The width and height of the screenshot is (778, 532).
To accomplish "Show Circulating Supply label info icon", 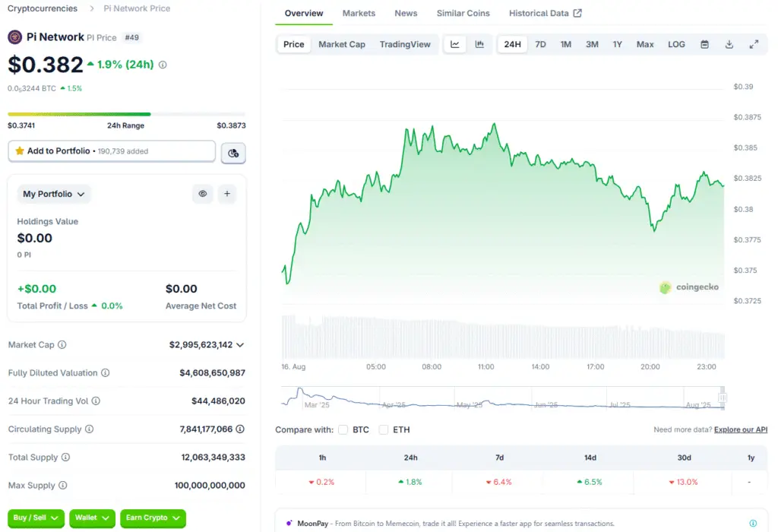I will coord(90,429).
